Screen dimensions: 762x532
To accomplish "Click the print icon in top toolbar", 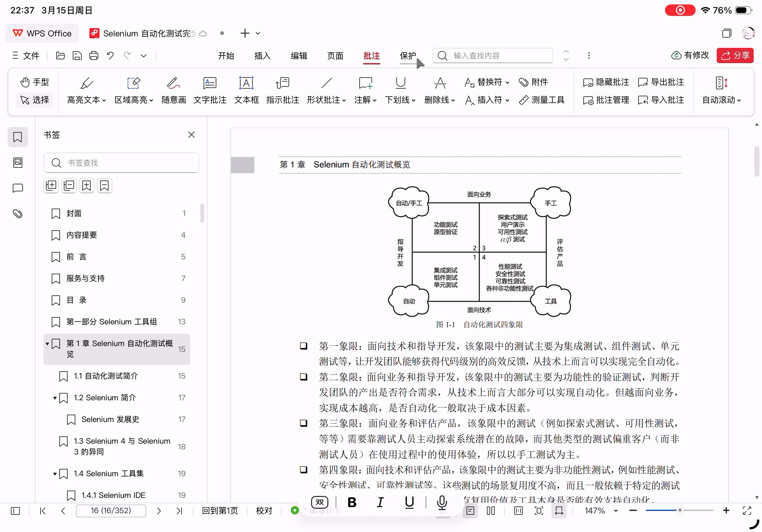I will (94, 55).
